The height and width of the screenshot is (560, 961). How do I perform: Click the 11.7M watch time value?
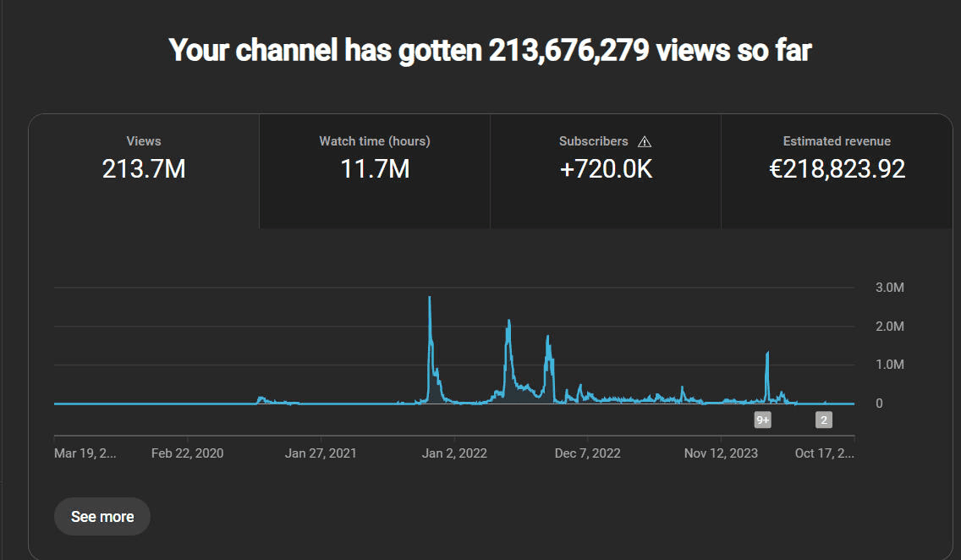tap(375, 170)
